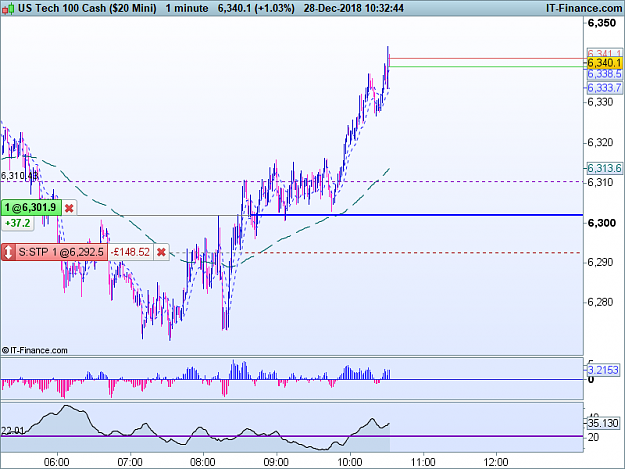Click the 6,280 price axis label
625x469 pixels.
[x=600, y=302]
